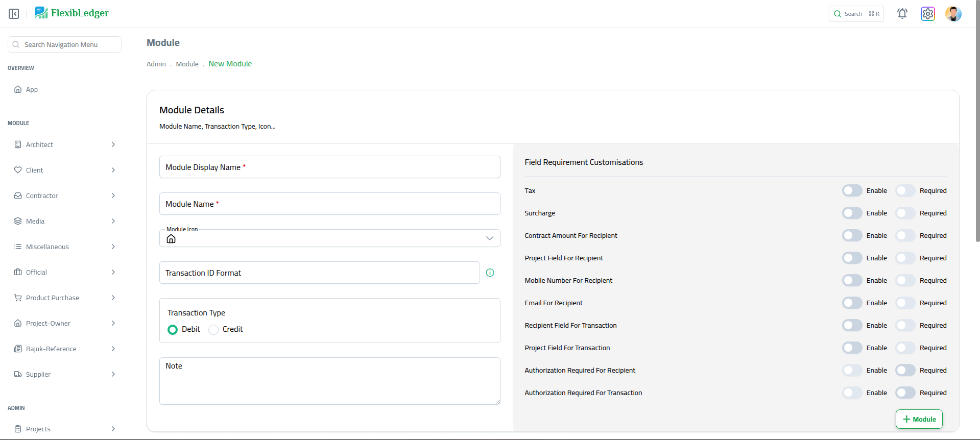Go to Module breadcrumb link
The height and width of the screenshot is (440, 980).
point(187,64)
